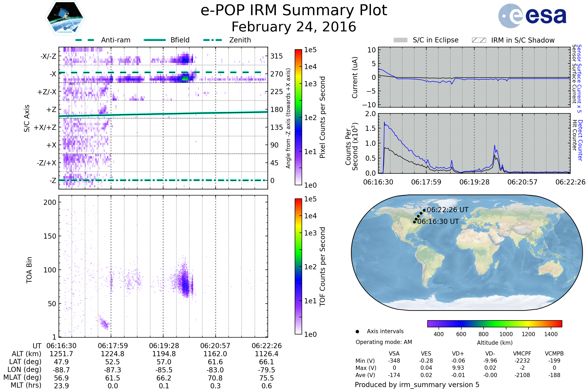
Task: Click the ESA logo
Action: 532,16
